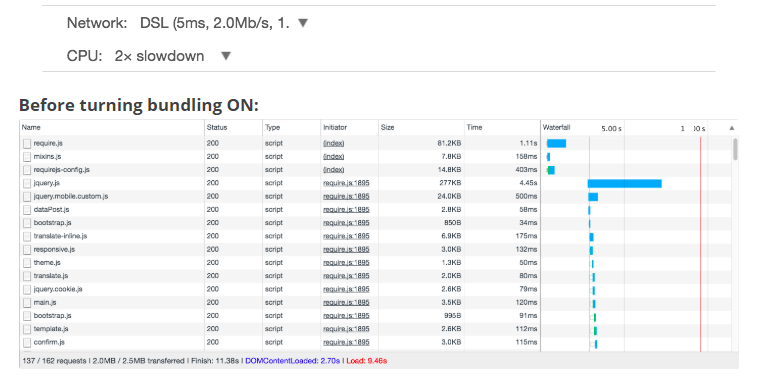
Task: Open the require.js:1895 initiator for jquery.js
Action: (x=346, y=183)
